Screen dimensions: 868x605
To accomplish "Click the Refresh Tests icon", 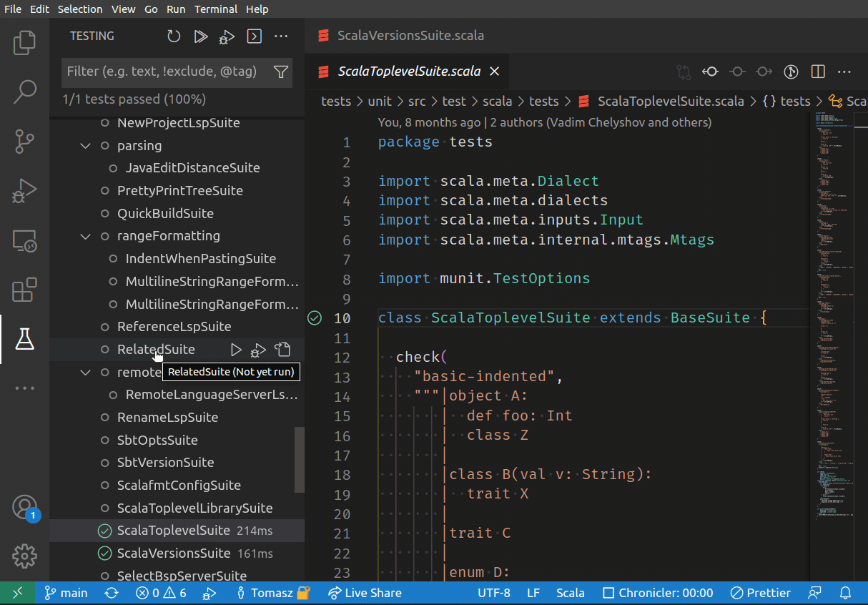I will coord(174,36).
